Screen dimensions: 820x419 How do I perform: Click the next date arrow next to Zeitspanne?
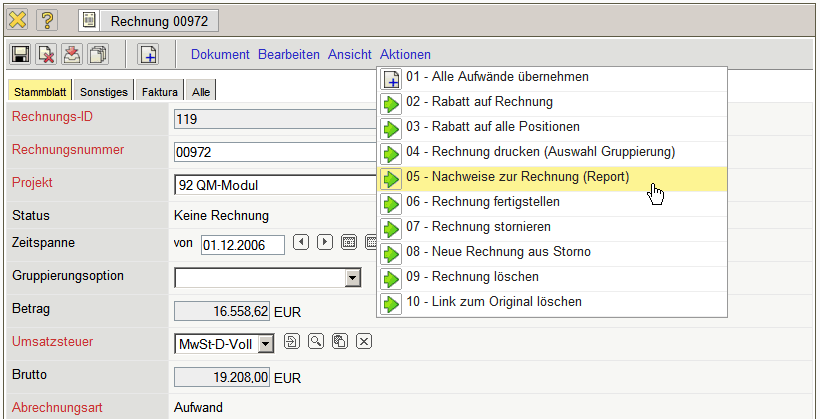324,242
